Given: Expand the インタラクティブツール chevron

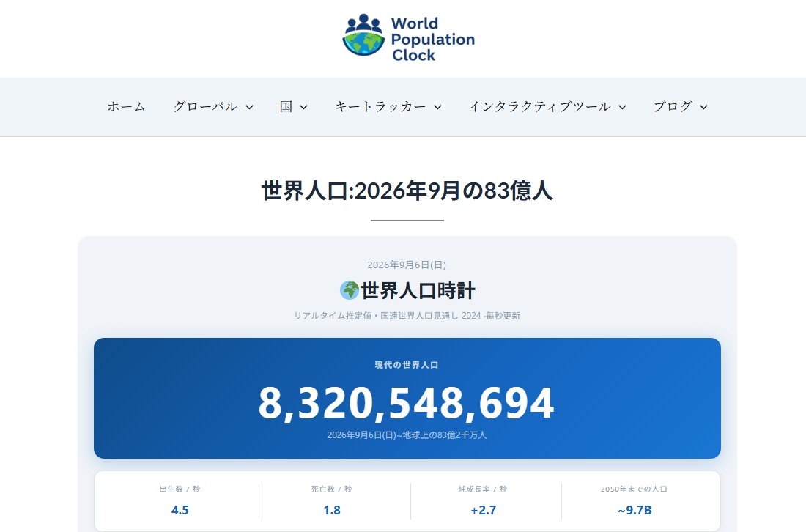Looking at the screenshot, I should 622,107.
